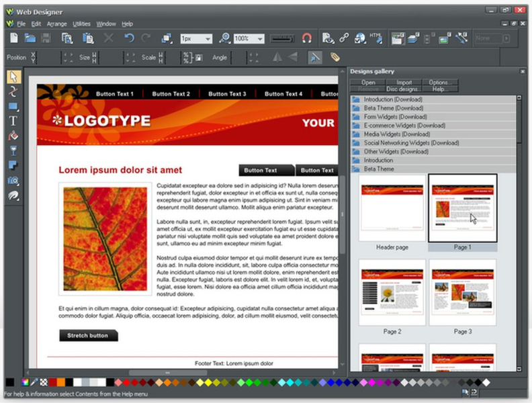Click the Save disk icon

click(x=46, y=39)
